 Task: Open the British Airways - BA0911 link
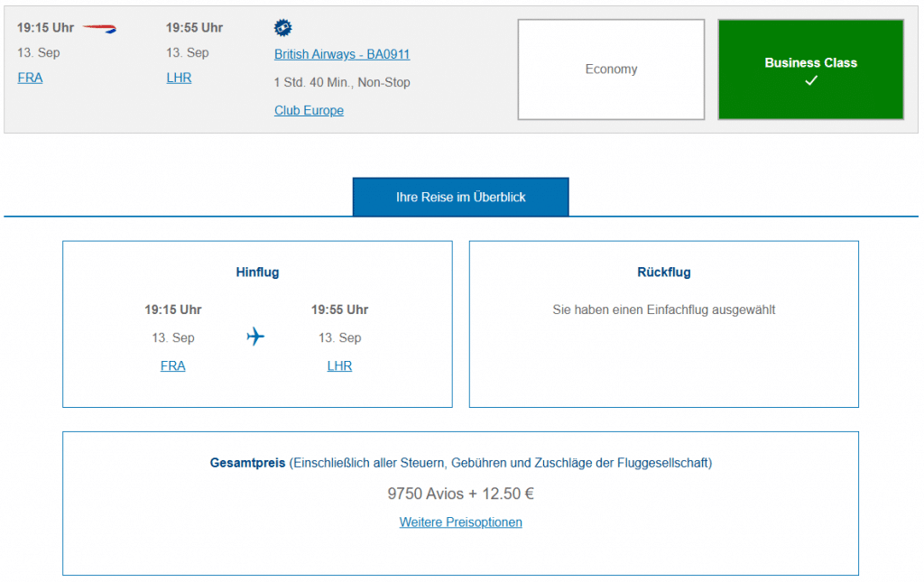coord(342,54)
